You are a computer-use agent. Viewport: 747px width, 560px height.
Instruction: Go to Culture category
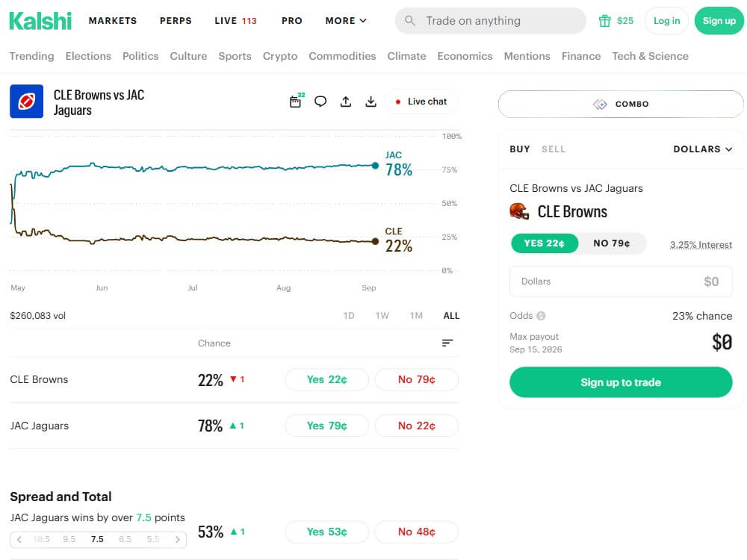189,56
